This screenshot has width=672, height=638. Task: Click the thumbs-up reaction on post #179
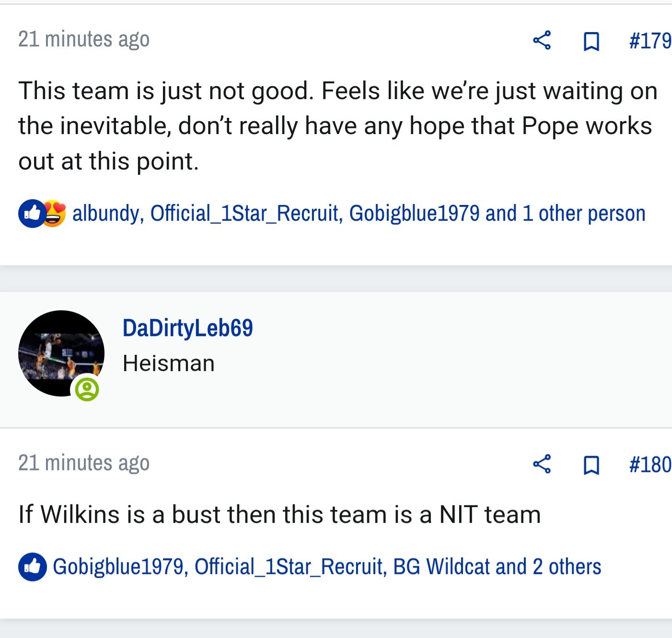[x=32, y=214]
